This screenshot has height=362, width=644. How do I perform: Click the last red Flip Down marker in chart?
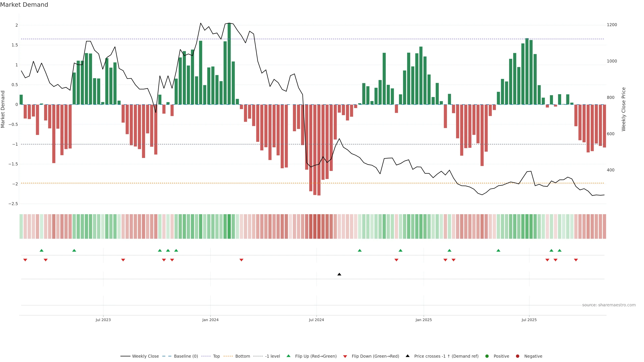[576, 260]
